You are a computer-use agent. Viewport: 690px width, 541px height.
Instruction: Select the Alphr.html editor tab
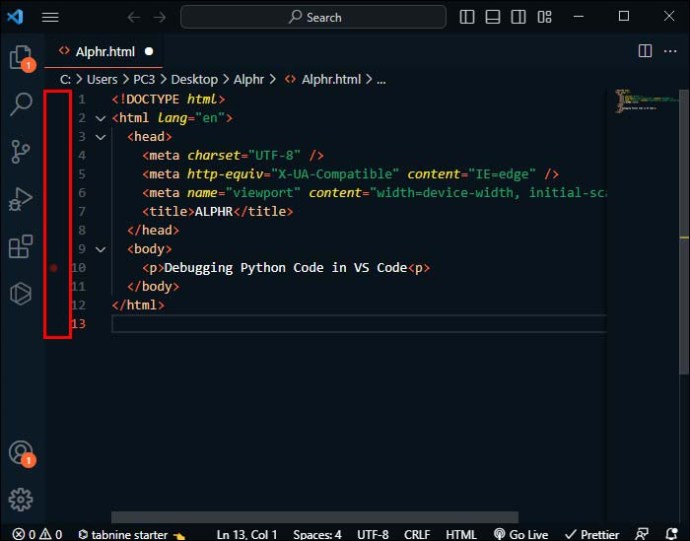(x=105, y=52)
